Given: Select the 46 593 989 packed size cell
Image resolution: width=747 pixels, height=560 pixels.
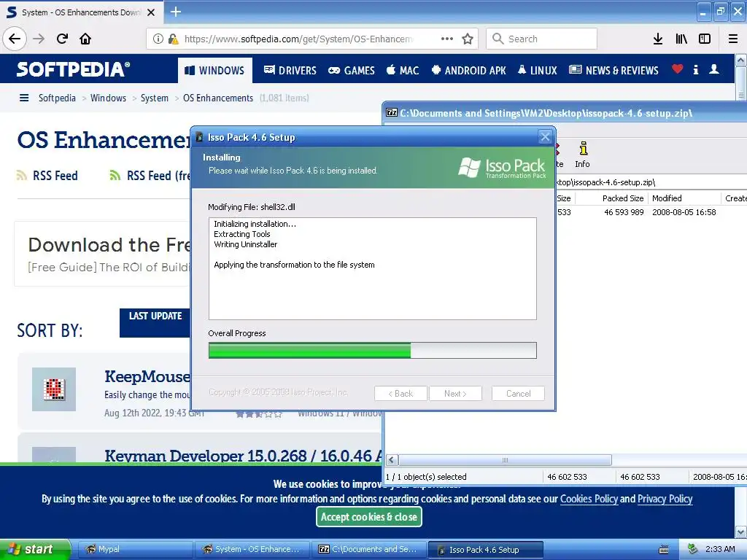Looking at the screenshot, I should [x=624, y=212].
